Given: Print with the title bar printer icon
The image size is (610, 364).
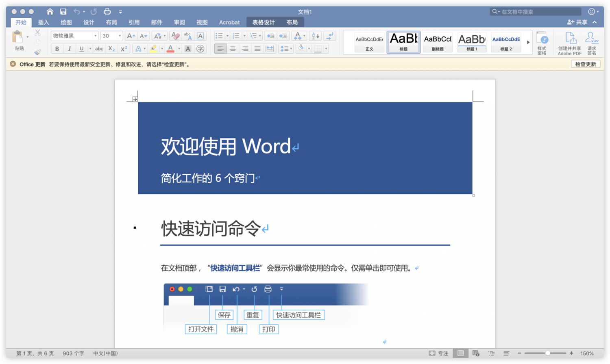Looking at the screenshot, I should (x=107, y=11).
